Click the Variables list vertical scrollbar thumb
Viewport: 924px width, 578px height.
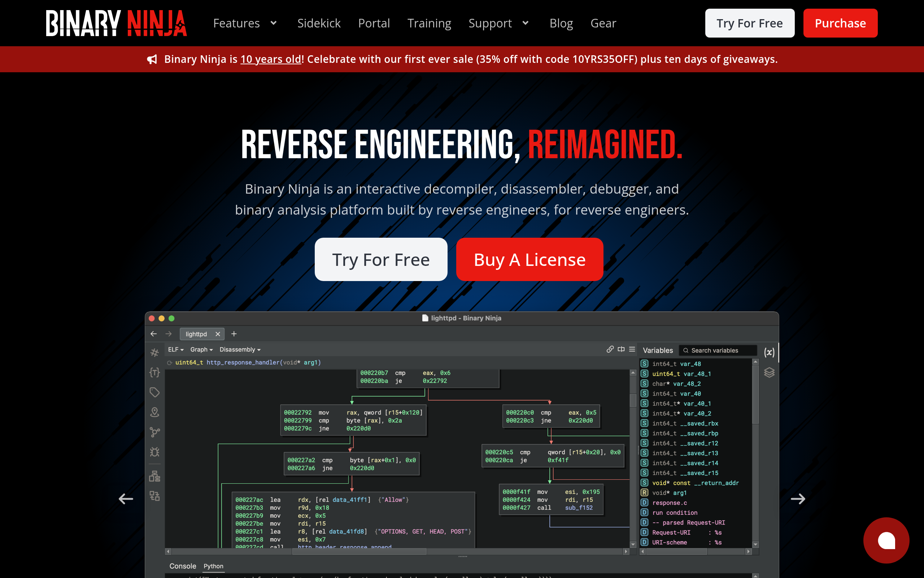[755, 394]
